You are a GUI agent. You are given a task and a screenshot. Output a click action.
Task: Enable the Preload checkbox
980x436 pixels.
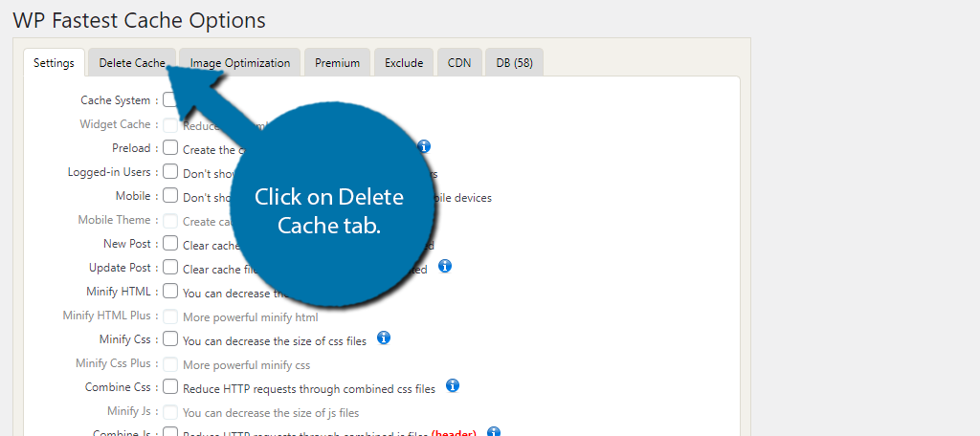coord(170,148)
